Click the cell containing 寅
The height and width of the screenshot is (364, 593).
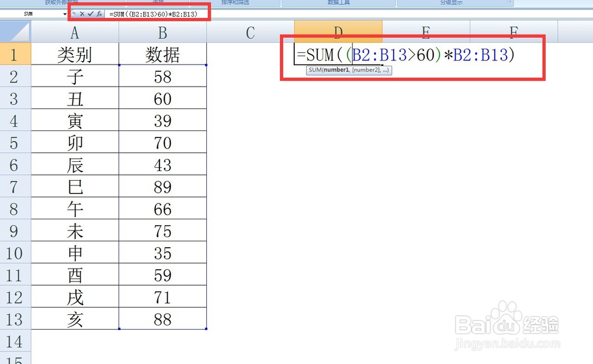[x=75, y=120]
